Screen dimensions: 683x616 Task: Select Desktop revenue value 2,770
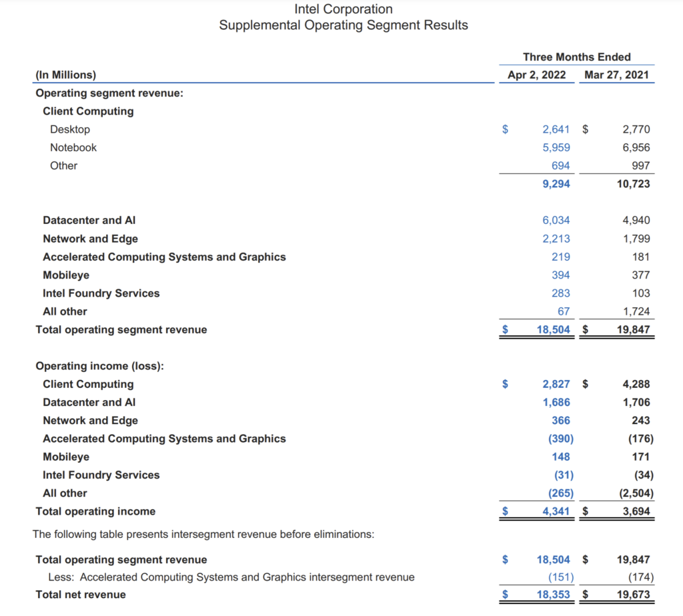coord(636,129)
